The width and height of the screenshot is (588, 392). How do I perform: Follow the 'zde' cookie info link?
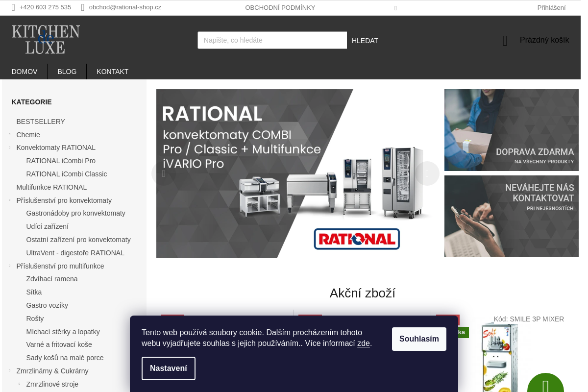tap(364, 343)
